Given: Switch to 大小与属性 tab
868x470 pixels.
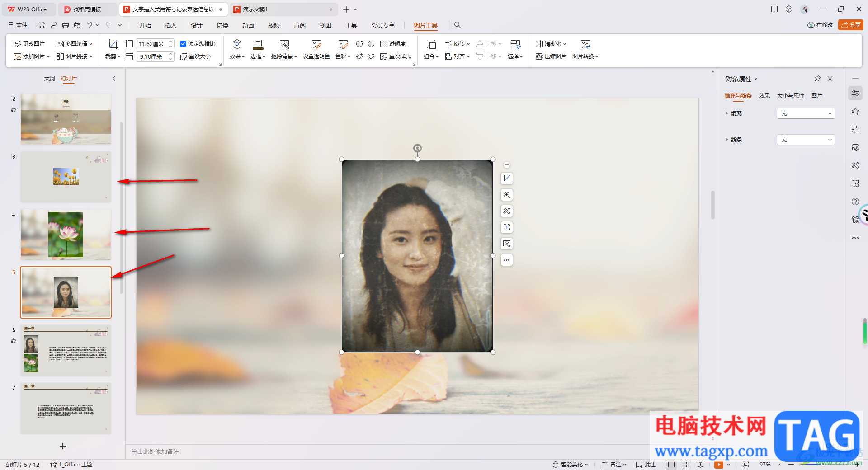Looking at the screenshot, I should click(x=791, y=96).
